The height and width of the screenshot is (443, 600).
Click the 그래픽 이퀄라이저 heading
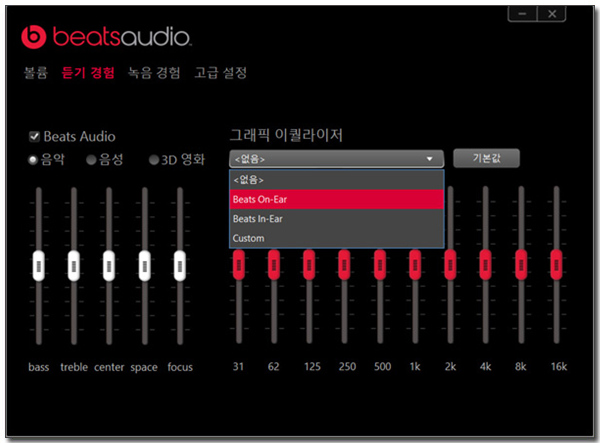[x=286, y=135]
